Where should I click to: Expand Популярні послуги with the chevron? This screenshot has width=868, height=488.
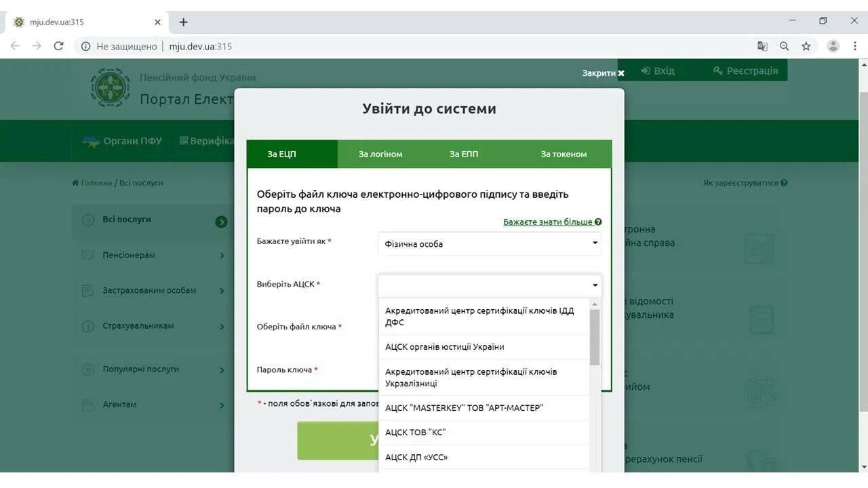[222, 370]
